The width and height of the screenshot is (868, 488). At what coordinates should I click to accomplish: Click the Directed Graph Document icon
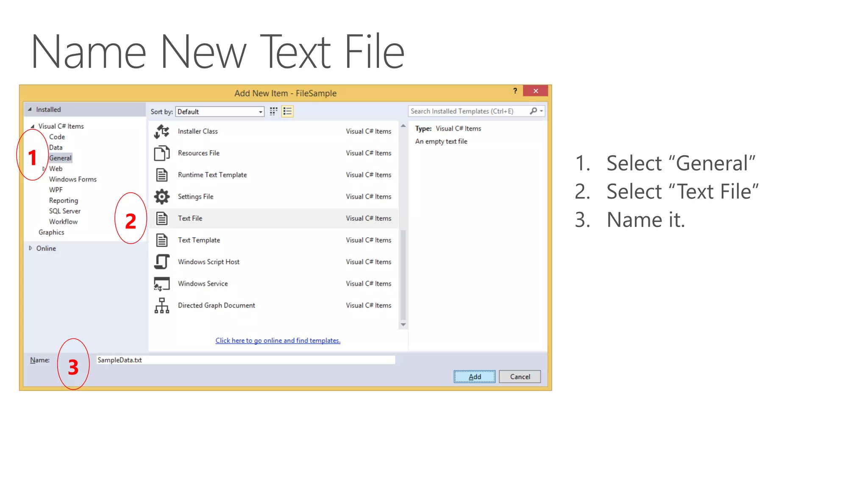coord(161,305)
